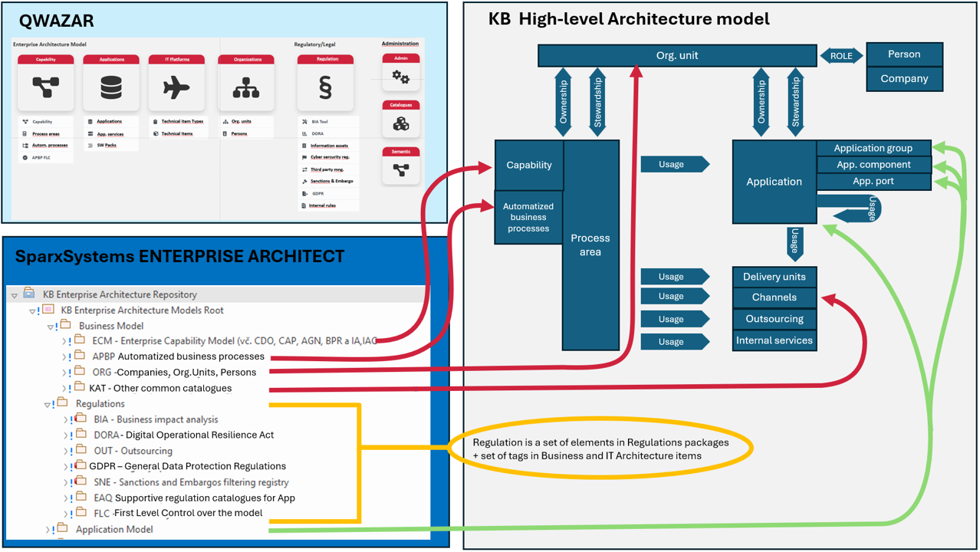Click the Applications database icon
Image resolution: width=980 pixels, height=552 pixels.
click(111, 87)
